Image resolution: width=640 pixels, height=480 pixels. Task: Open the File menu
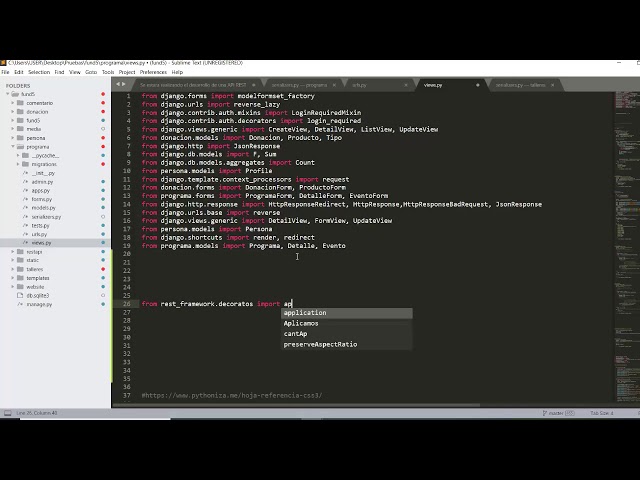(x=5, y=72)
